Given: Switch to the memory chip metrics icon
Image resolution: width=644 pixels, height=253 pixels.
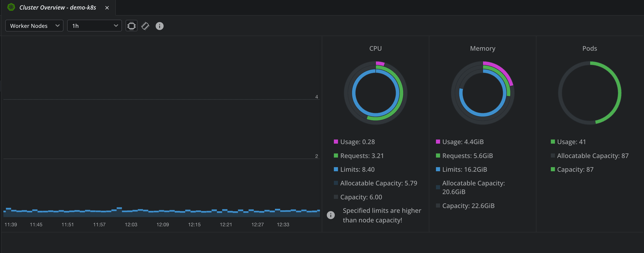Looking at the screenshot, I should click(145, 26).
